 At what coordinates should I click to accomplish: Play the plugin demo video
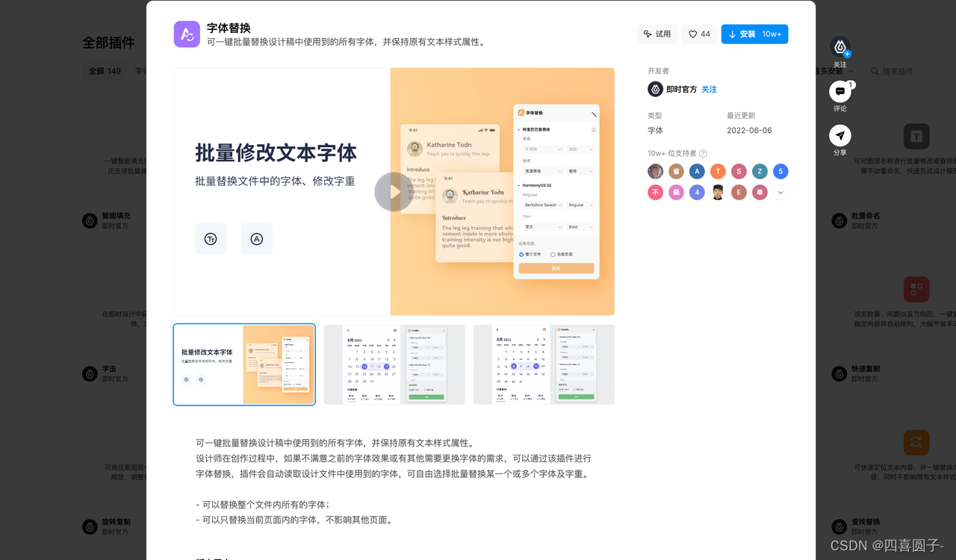[394, 192]
